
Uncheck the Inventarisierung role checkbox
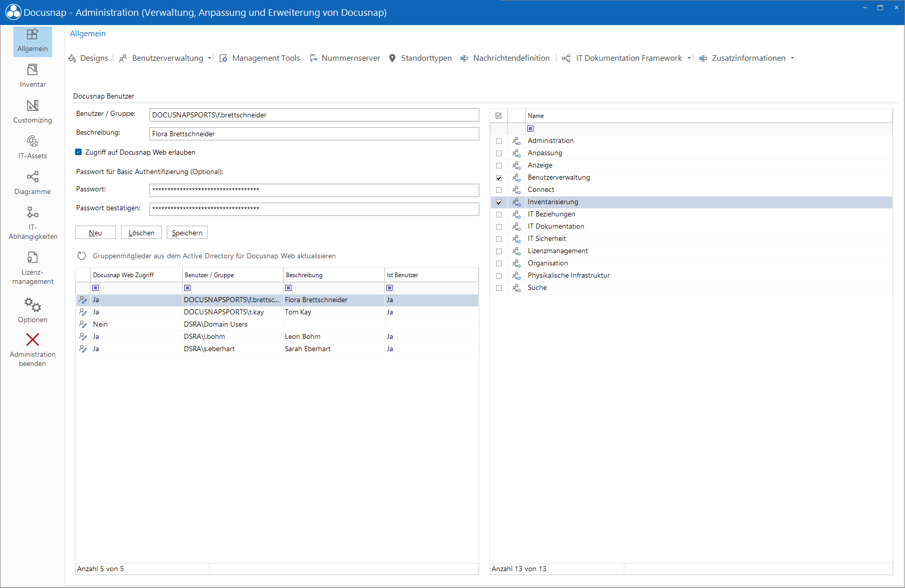[499, 202]
